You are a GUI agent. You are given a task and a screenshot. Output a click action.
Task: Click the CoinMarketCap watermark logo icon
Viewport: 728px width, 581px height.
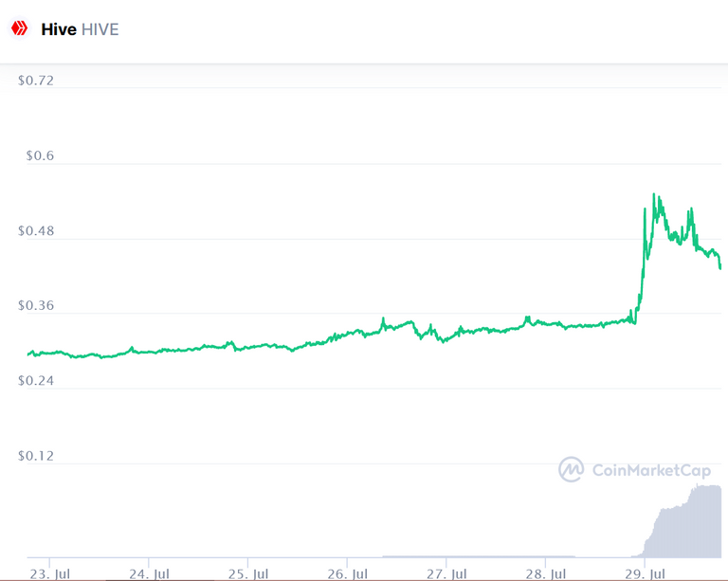coord(571,469)
